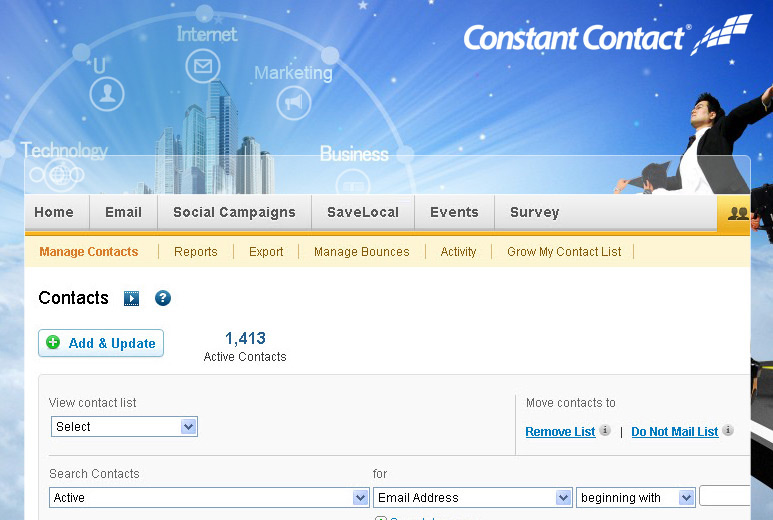The image size is (773, 520).
Task: Click the Constant Contact logo
Action: point(607,37)
